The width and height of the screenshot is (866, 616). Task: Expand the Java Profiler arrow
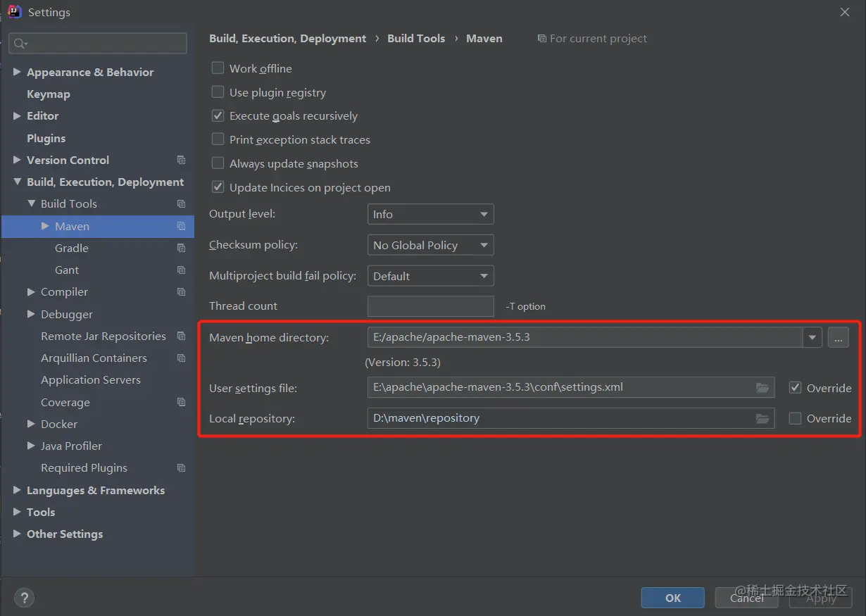point(31,446)
